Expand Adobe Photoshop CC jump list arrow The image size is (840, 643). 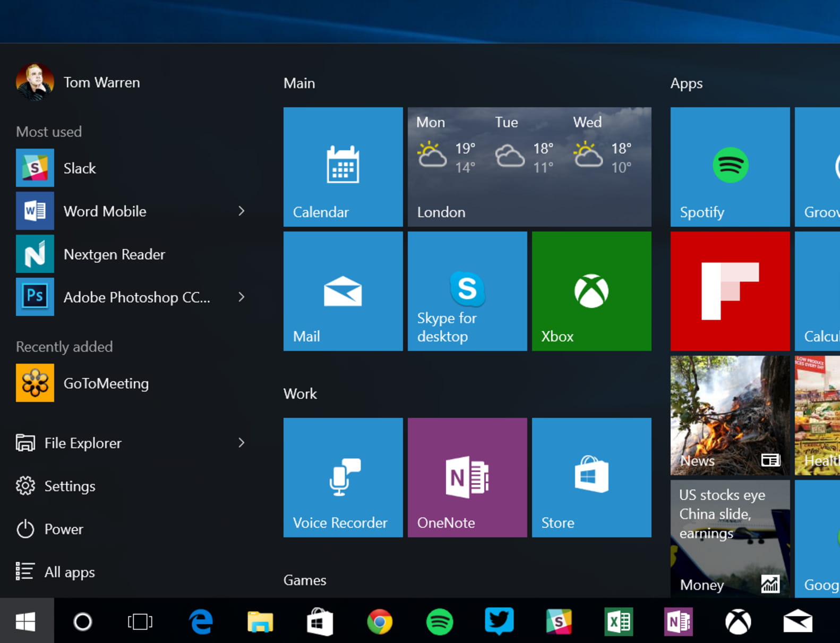pyautogui.click(x=242, y=297)
